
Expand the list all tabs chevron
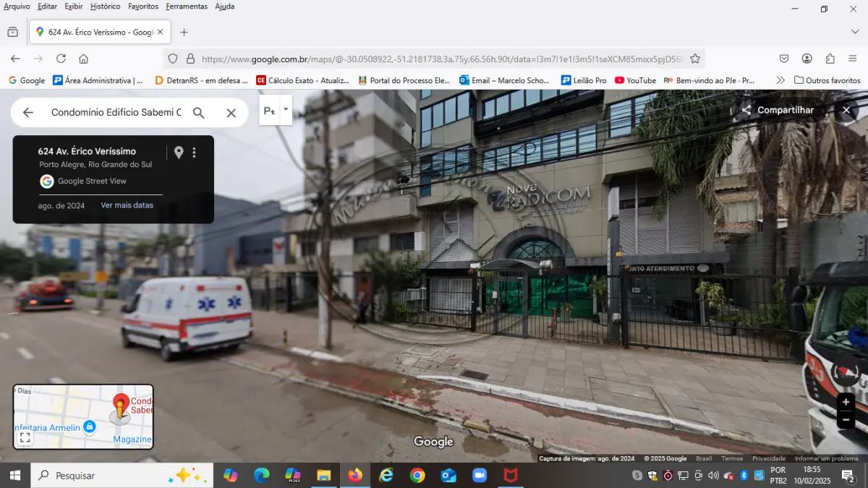pos(854,32)
